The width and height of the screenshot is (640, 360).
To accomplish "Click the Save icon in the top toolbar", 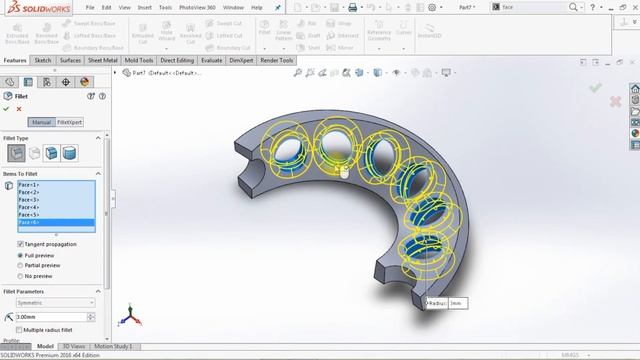I will (x=334, y=7).
